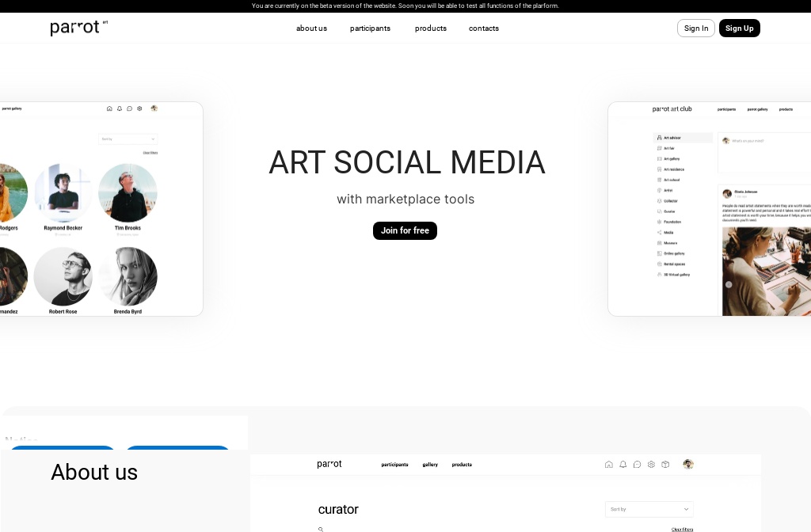The image size is (811, 532).
Task: Click the settings gear icon in the curator preview
Action: 651,465
